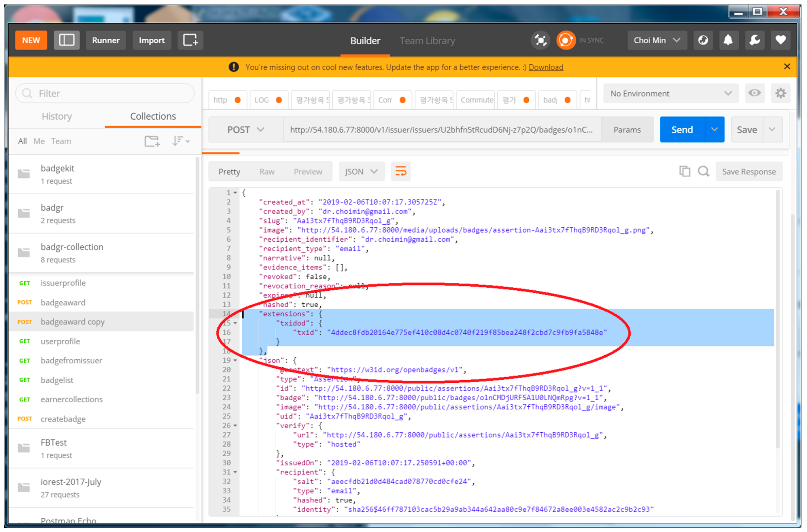Open manage environments gear icon
This screenshot has width=807, height=532.
click(x=781, y=93)
